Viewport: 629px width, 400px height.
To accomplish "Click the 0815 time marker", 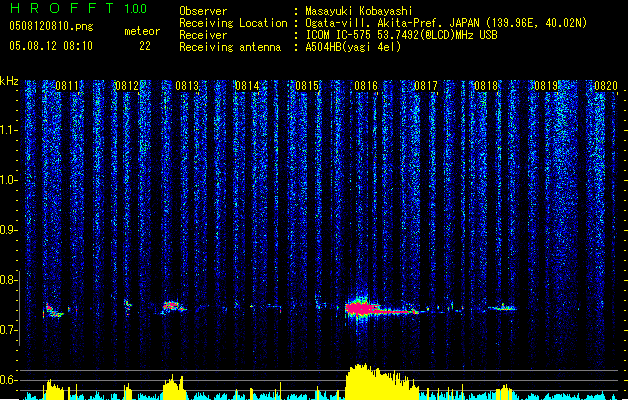I will (x=307, y=86).
